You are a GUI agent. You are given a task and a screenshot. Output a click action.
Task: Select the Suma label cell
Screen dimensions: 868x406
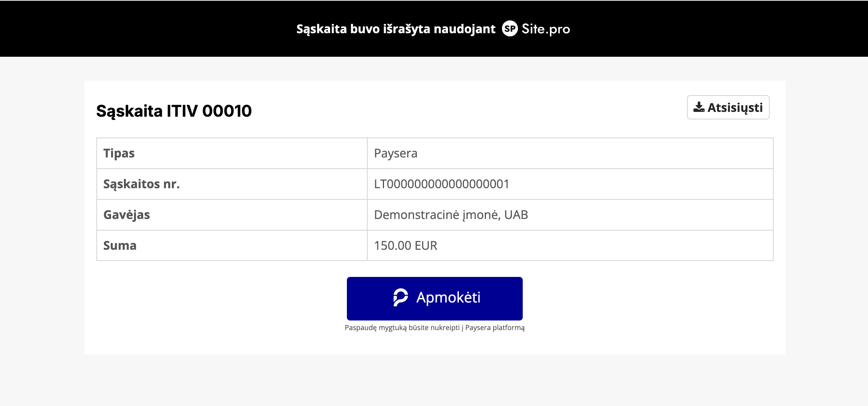119,245
